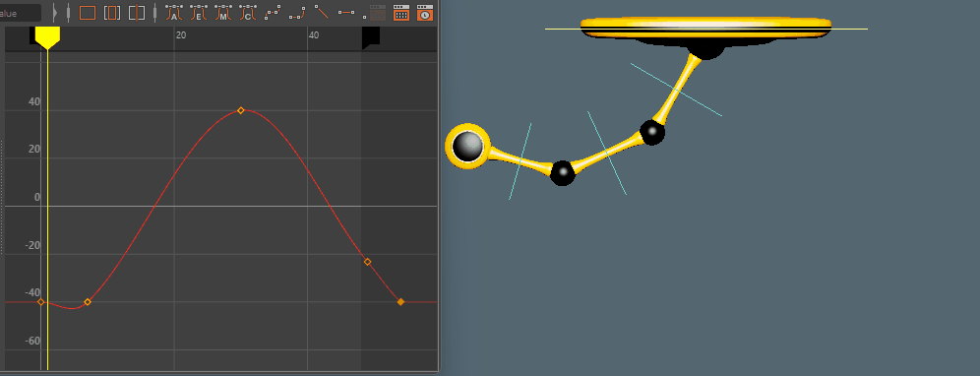
Task: Select the middle black joint sphere of arm
Action: coord(563,172)
